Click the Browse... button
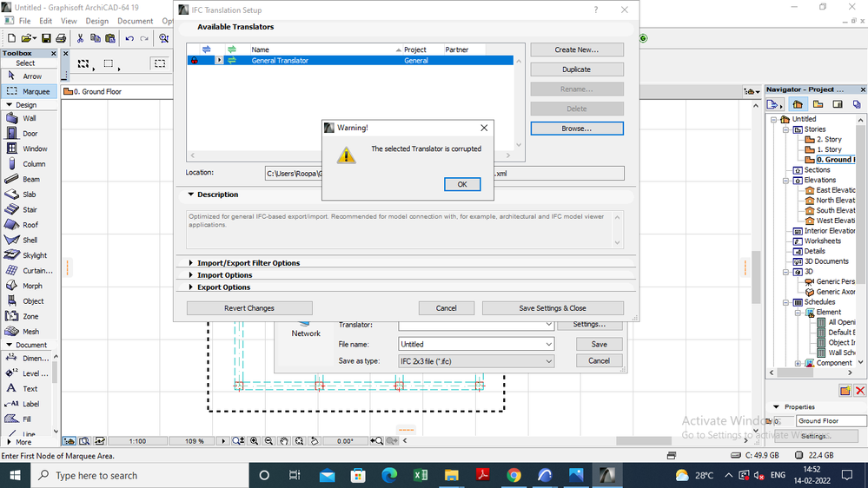Screen dimensions: 868x488 click(x=577, y=129)
